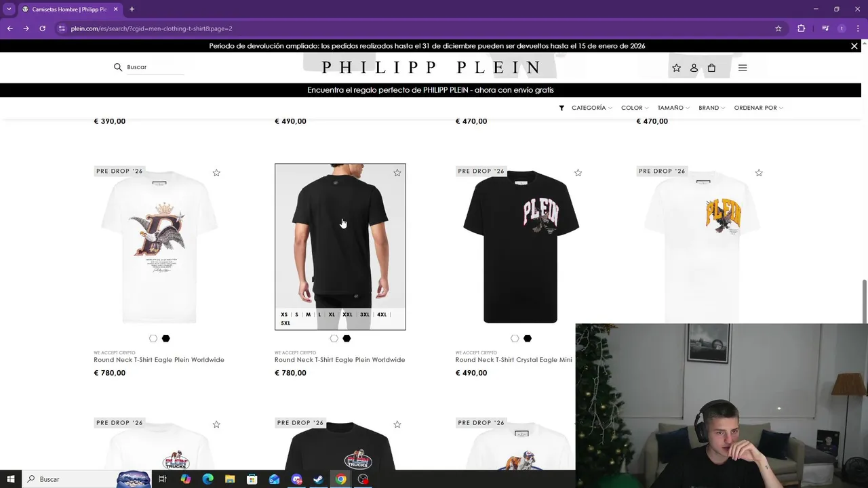Favorite the Crystal Eagle Mini T-shirt star

pyautogui.click(x=578, y=173)
